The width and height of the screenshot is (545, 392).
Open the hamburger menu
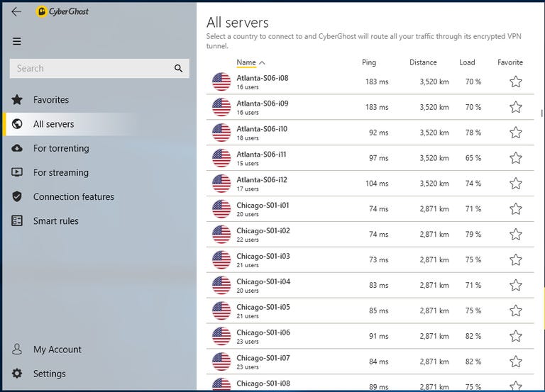[x=17, y=41]
